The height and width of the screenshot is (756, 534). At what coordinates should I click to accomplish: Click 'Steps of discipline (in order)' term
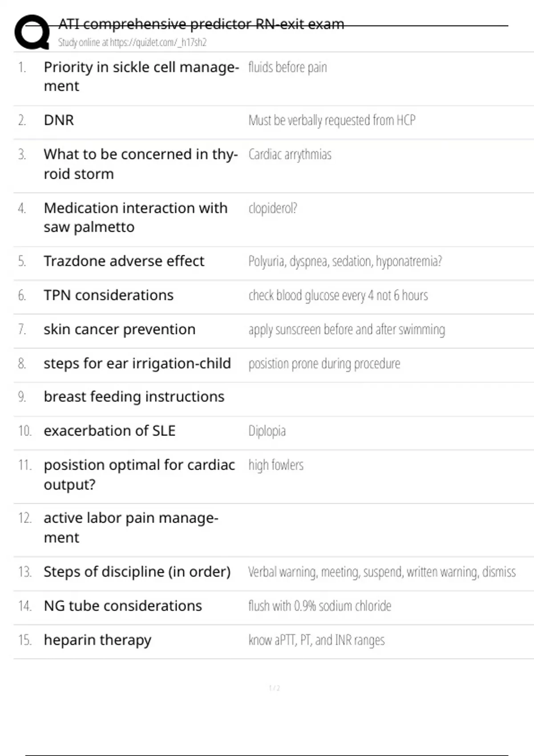137,572
